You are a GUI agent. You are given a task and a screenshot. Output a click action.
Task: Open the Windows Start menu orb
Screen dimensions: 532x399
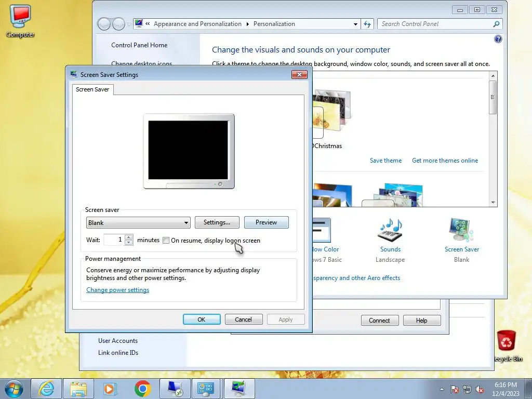(14, 389)
